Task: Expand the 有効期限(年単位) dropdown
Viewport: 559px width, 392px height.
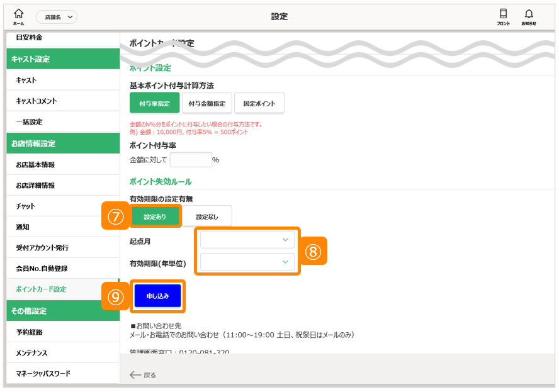Action: [x=247, y=262]
